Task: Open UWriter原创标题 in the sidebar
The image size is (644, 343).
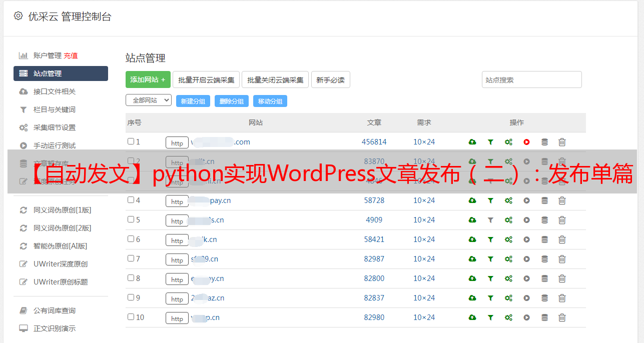Action: pyautogui.click(x=61, y=282)
